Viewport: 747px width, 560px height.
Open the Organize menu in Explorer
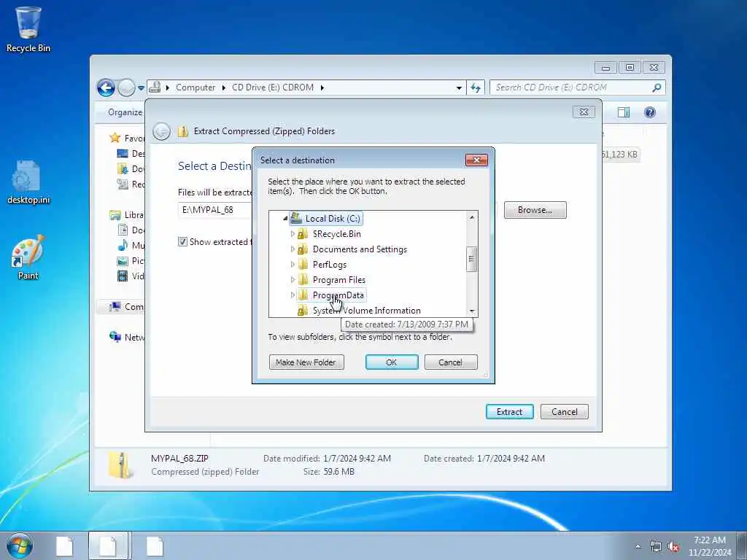(x=125, y=112)
